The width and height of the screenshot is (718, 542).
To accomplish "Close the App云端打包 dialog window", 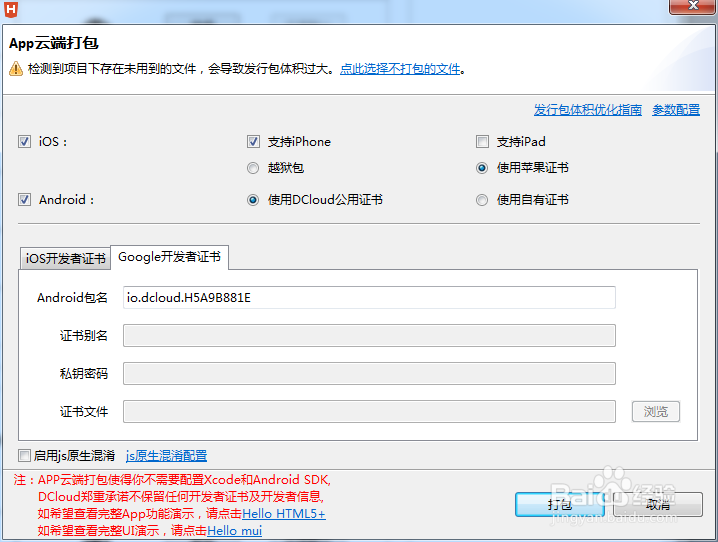I will coord(693,6).
